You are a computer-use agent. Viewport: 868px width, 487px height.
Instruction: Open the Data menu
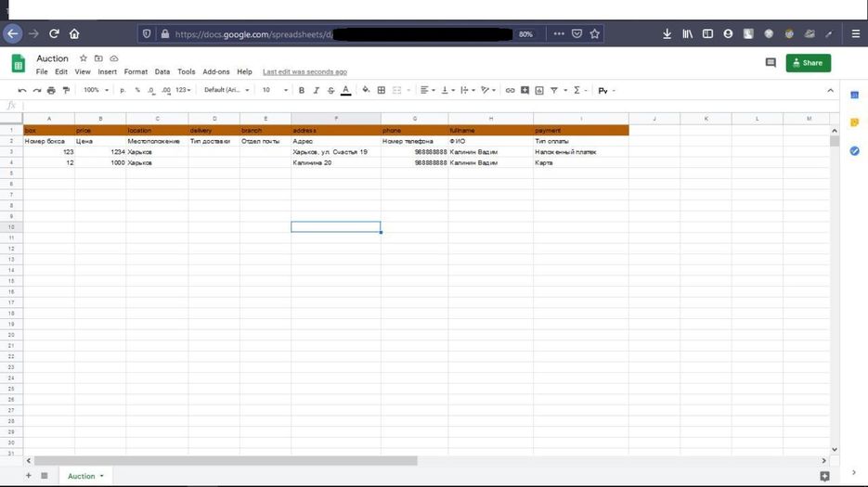[162, 72]
